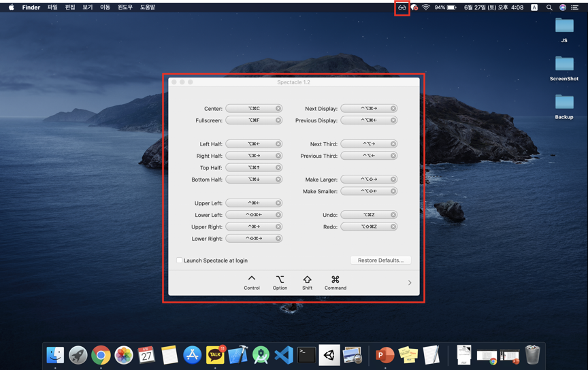Open the Spectacle glasses menu bar icon
588x370 pixels.
402,7
